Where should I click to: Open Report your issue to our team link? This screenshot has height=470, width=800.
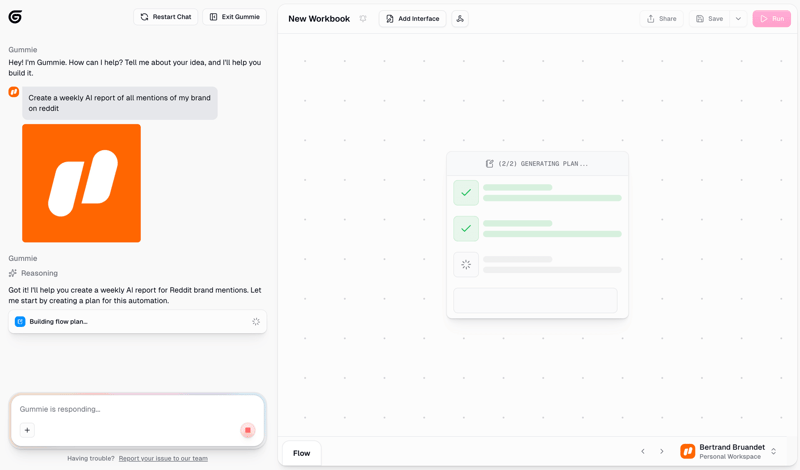(x=163, y=458)
